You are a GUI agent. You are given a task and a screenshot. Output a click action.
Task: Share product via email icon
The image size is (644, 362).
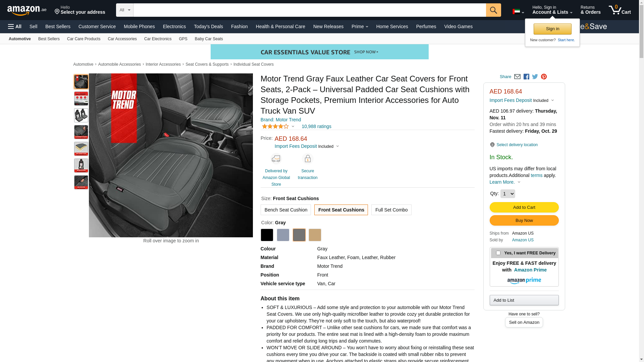[517, 77]
